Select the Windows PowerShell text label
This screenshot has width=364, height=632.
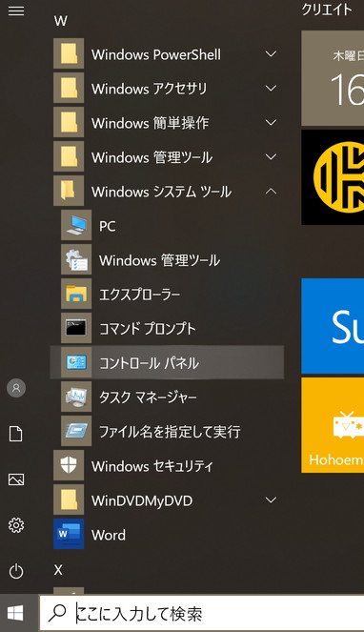[x=156, y=54]
